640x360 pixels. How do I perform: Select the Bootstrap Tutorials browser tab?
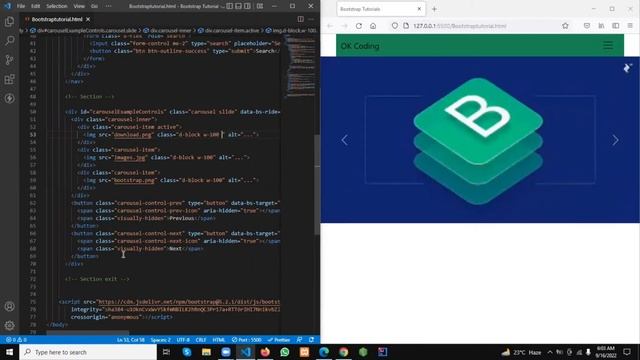tap(380, 9)
